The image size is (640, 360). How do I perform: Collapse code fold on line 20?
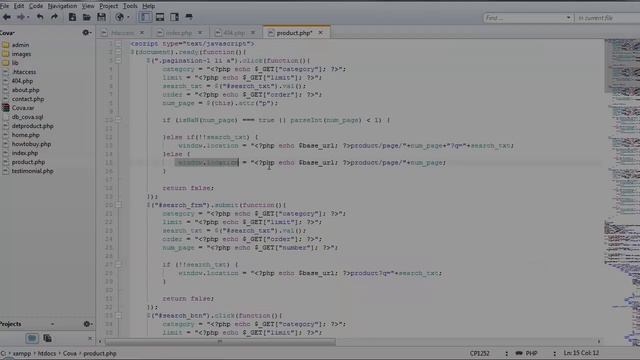coord(118,205)
